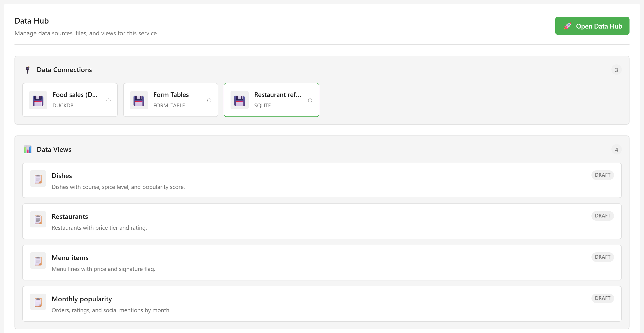The height and width of the screenshot is (333, 644).
Task: Select the Form Tables connection status circle
Action: click(209, 101)
